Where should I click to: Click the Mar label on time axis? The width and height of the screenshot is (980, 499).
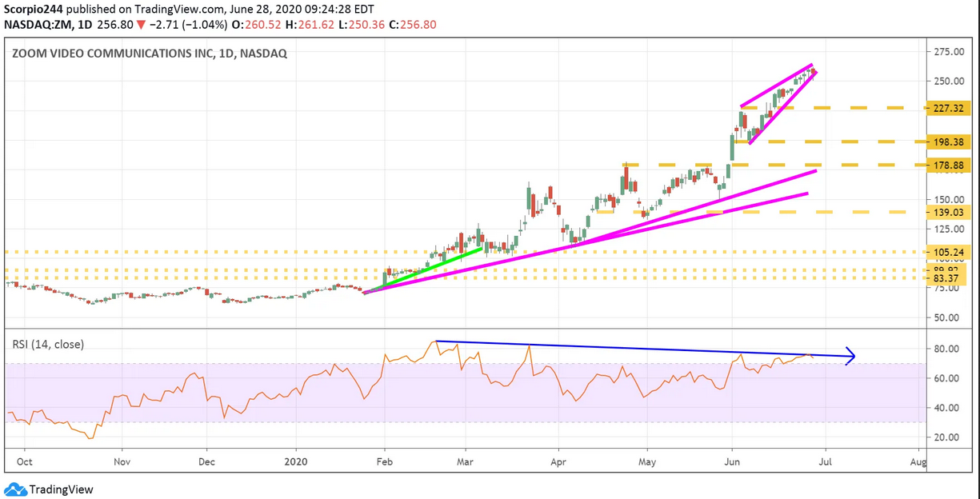click(465, 461)
